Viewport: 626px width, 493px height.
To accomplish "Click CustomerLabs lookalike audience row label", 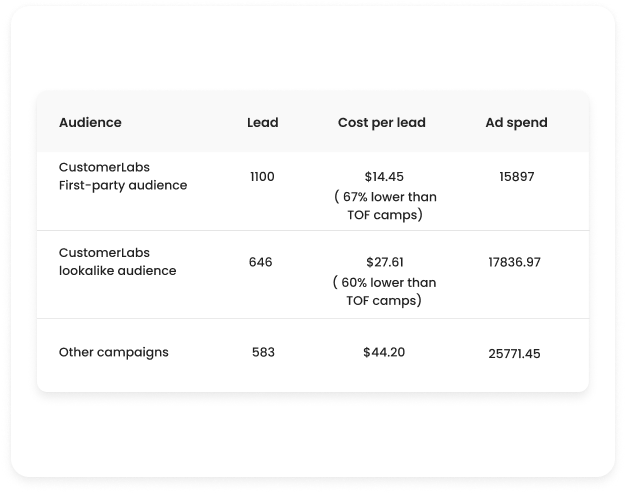I will pos(117,261).
